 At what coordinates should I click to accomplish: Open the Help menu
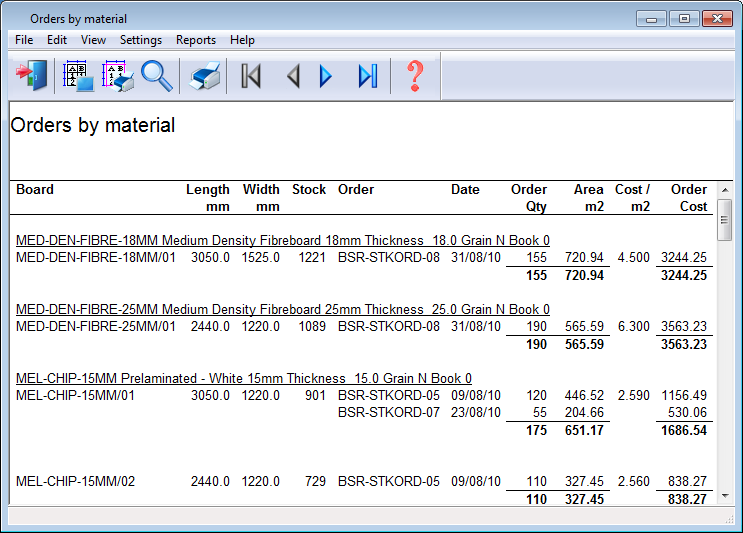click(242, 40)
